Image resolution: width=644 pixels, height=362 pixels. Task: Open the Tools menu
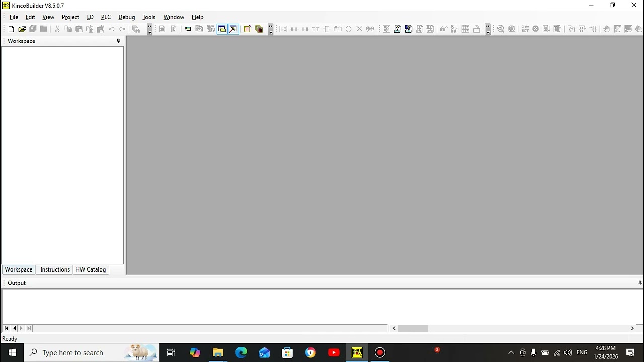pos(149,17)
